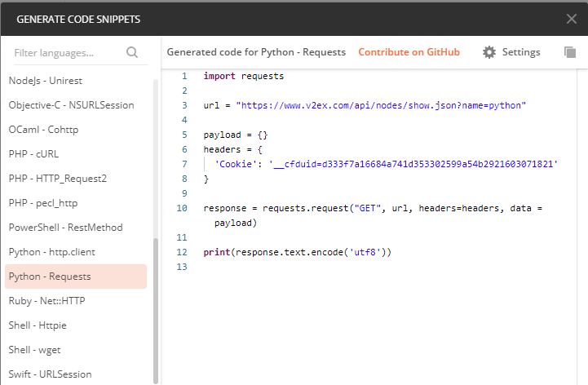This screenshot has height=385, width=588.
Task: Click the v2ex URL string in code
Action: [381, 105]
